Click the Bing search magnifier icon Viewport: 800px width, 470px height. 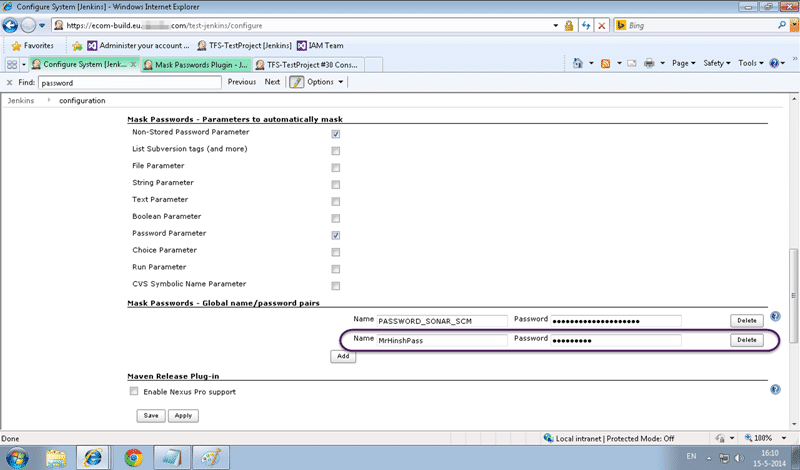point(782,25)
